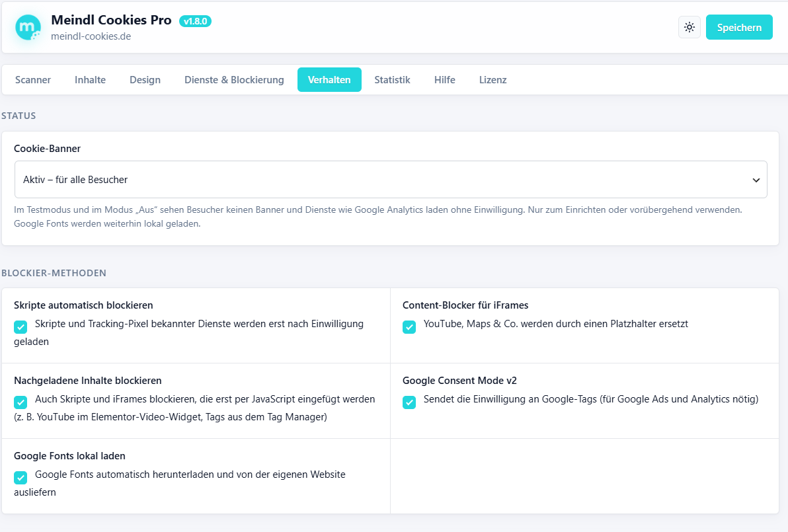Click the STATUS section heading
Image resolution: width=788 pixels, height=532 pixels.
coord(19,116)
